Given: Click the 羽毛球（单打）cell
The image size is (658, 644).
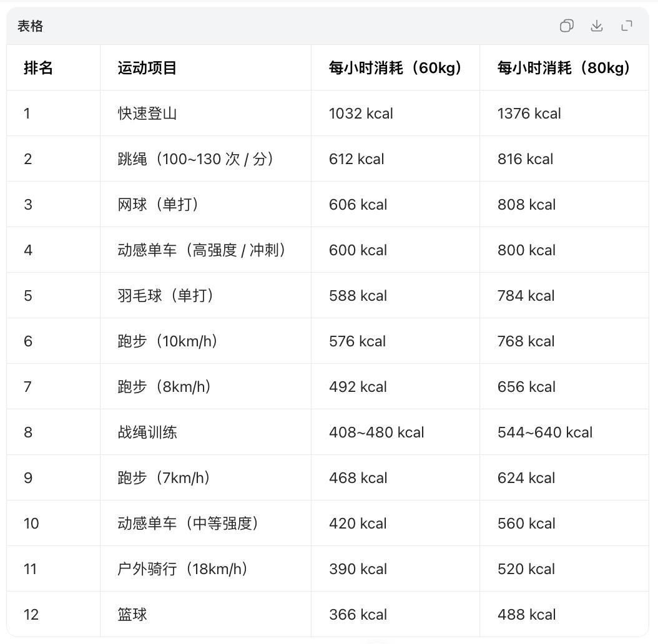Looking at the screenshot, I should point(165,296).
